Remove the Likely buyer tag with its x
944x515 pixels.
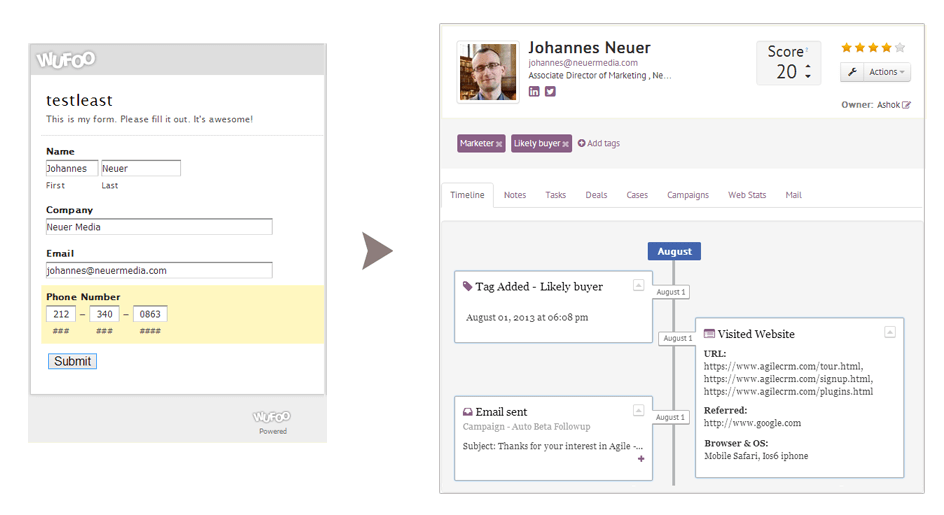pos(565,144)
